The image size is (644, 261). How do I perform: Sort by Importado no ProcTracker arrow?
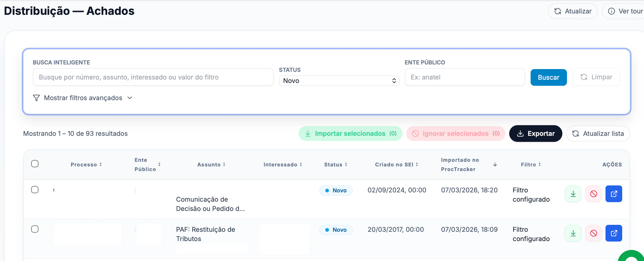point(495,165)
